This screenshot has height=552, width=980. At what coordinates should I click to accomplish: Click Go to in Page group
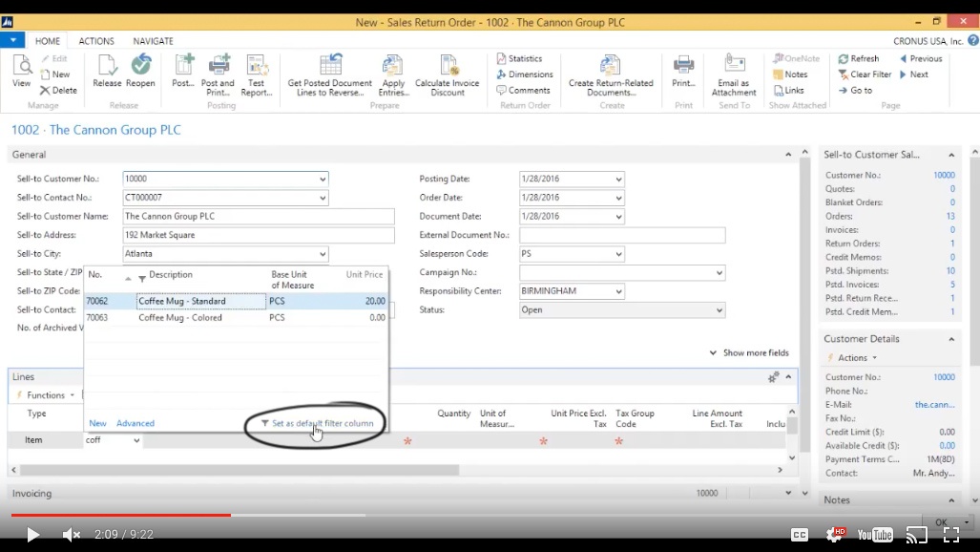click(855, 90)
